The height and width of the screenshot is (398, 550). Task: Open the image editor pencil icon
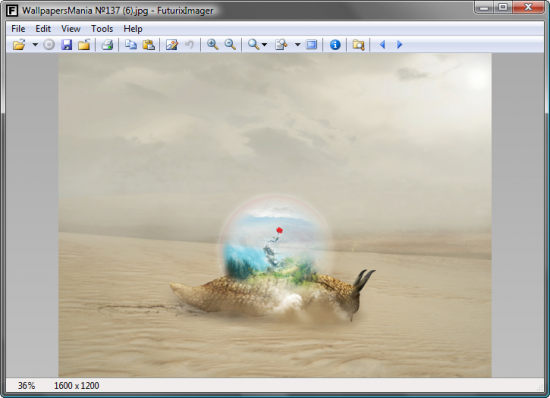pyautogui.click(x=172, y=45)
